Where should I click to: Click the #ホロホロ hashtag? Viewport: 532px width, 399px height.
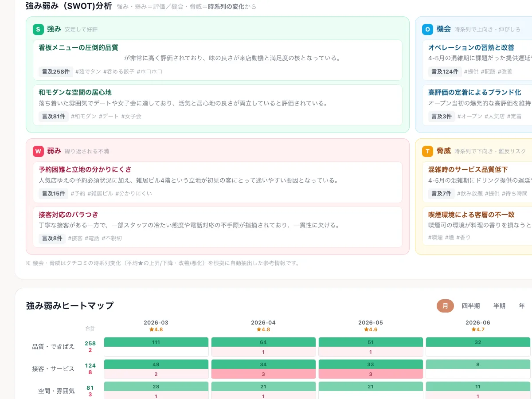(x=149, y=71)
